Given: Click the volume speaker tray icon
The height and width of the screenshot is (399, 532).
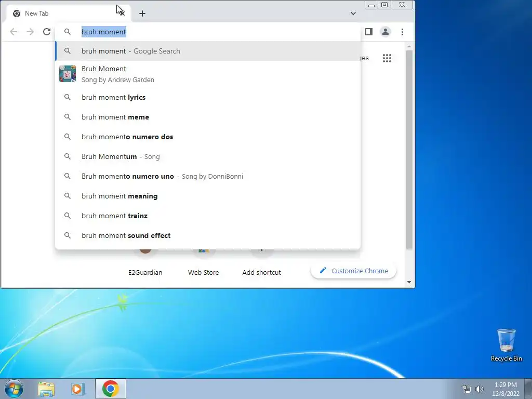Looking at the screenshot, I should (480, 389).
